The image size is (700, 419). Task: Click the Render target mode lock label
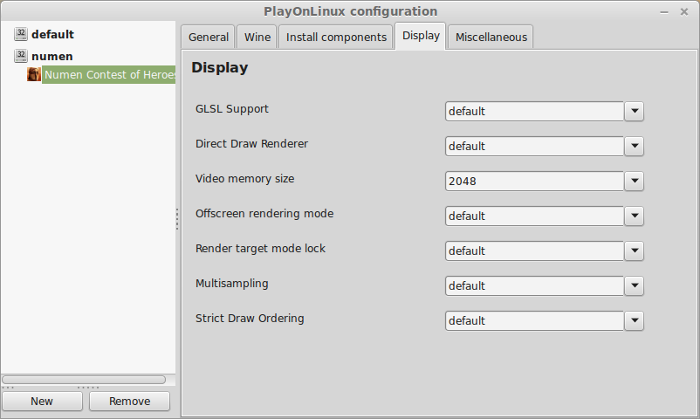260,249
